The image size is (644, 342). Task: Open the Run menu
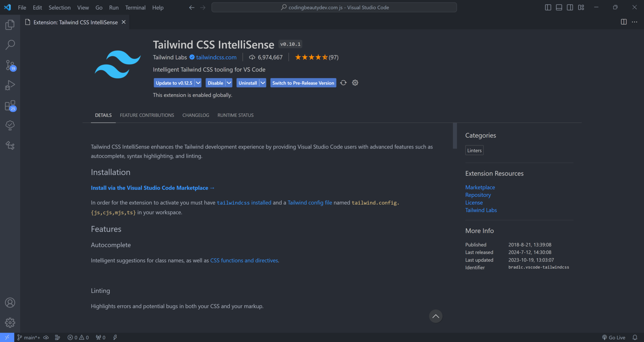tap(114, 7)
